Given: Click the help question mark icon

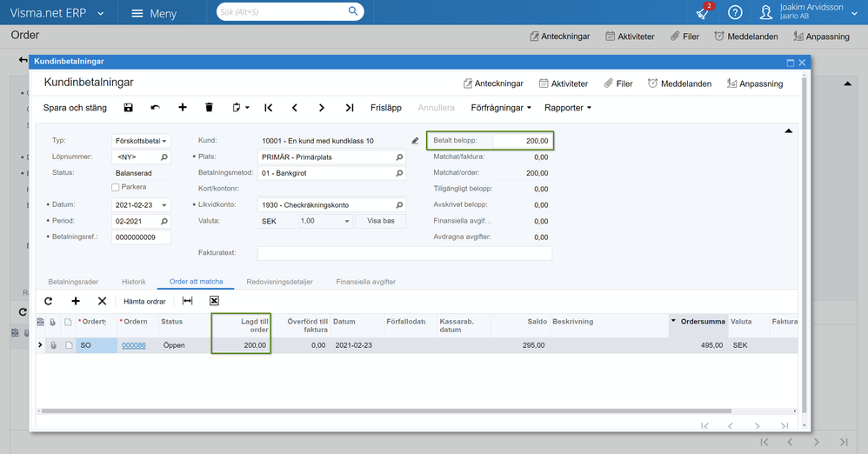Looking at the screenshot, I should 735,13.
